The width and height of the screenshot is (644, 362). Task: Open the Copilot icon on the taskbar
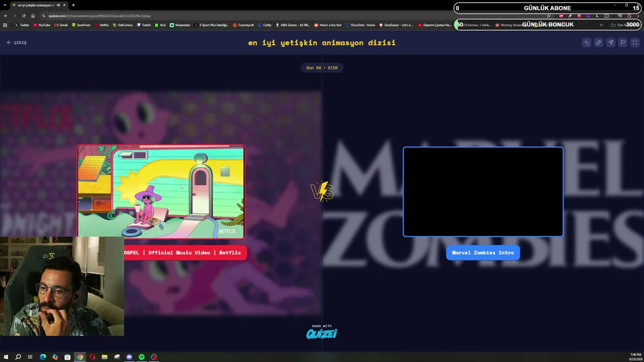pos(55,357)
